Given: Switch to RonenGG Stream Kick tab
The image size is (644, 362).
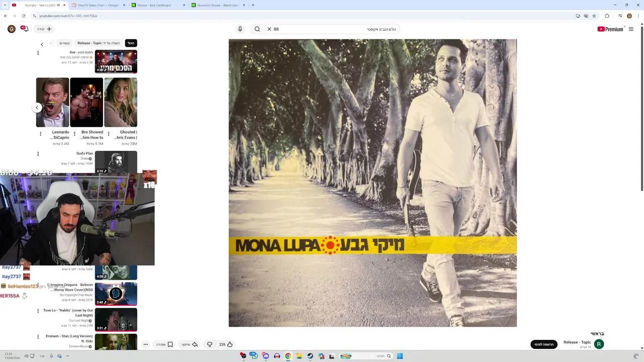Looking at the screenshot, I should pos(218,5).
